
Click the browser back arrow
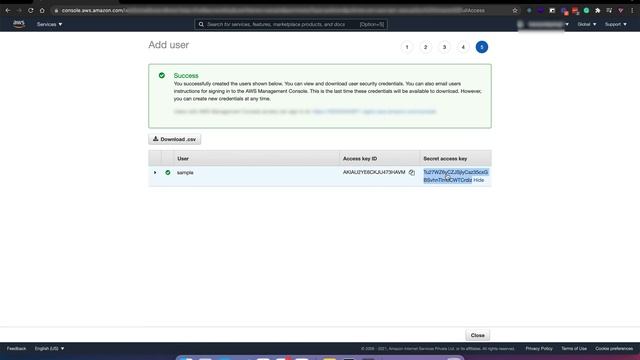coord(8,10)
